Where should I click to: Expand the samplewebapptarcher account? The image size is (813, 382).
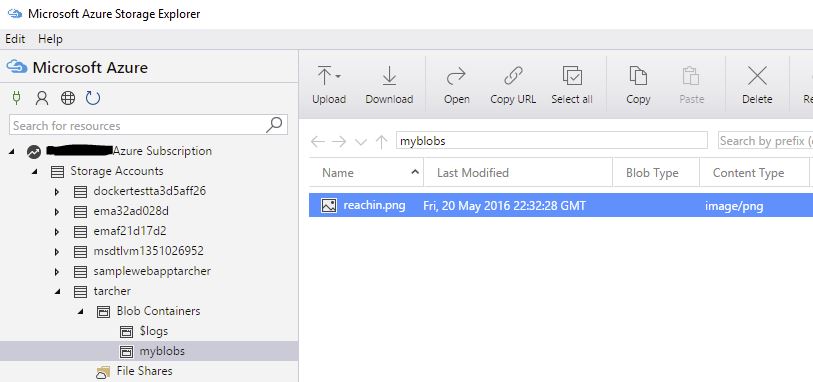(57, 272)
